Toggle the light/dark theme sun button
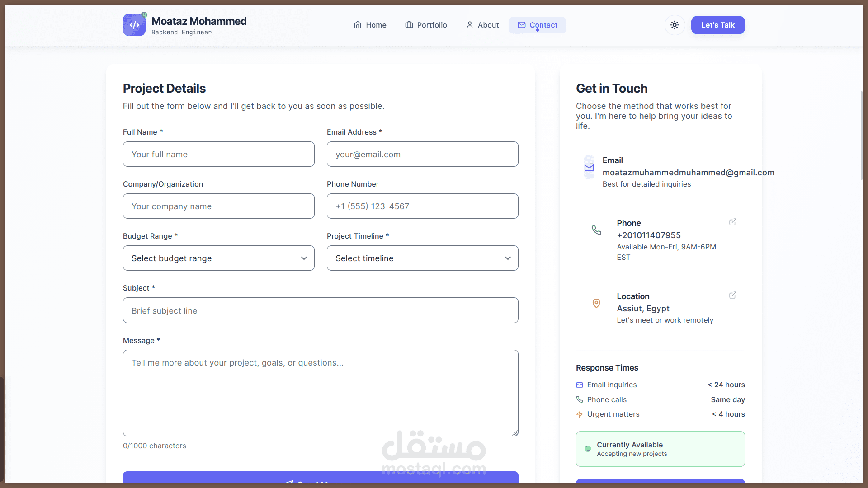The height and width of the screenshot is (488, 868). (675, 25)
